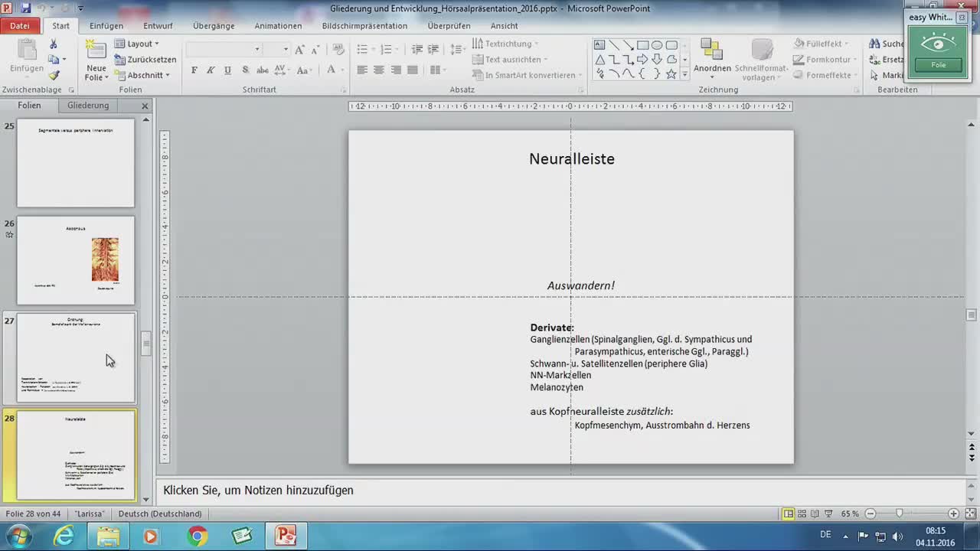
Task: Select the Format Painter brush icon
Action: (x=54, y=75)
